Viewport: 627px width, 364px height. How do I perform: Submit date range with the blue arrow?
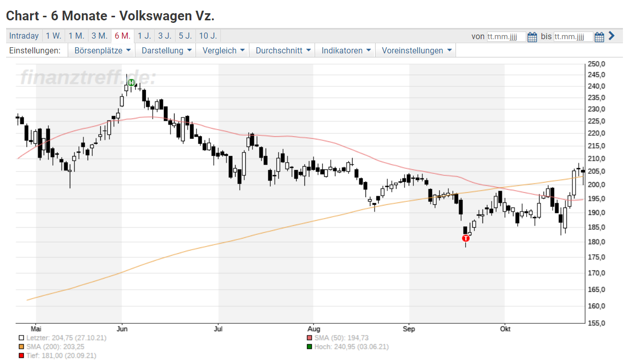coord(612,36)
